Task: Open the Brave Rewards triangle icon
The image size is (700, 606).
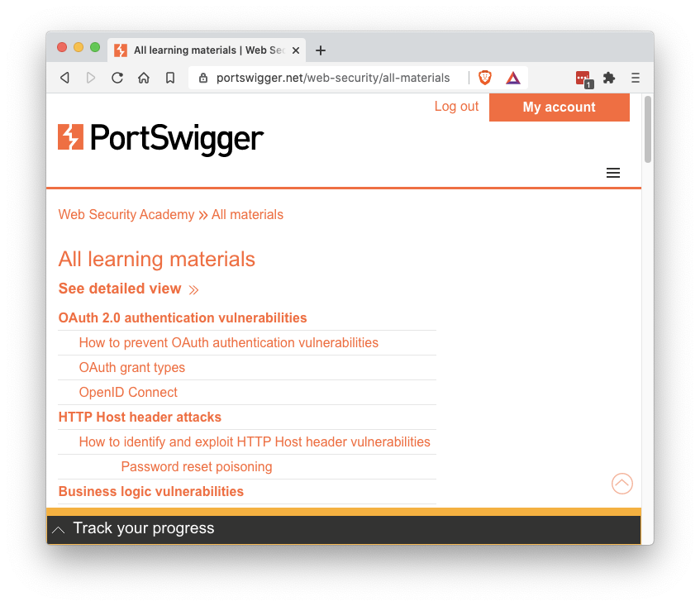Action: click(x=513, y=79)
